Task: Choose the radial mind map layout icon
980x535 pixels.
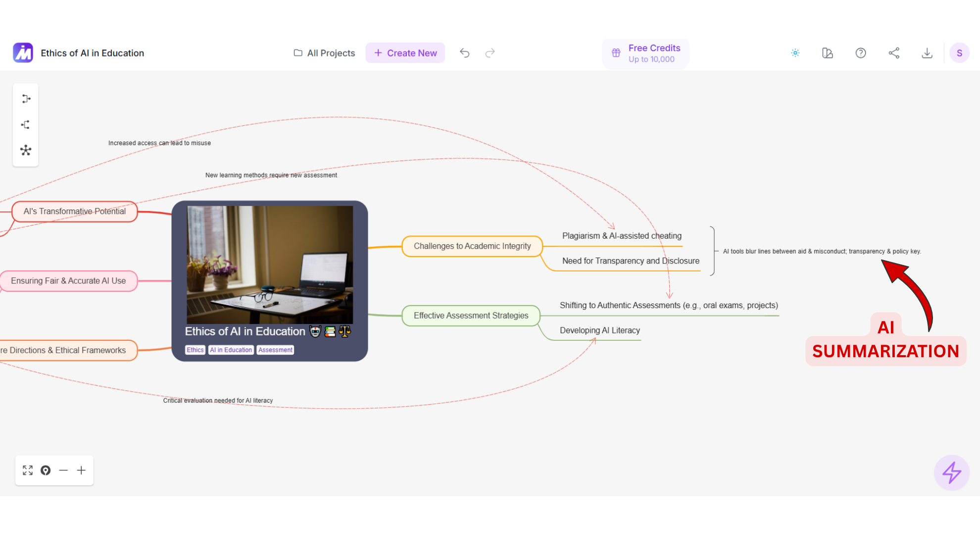Action: [26, 151]
